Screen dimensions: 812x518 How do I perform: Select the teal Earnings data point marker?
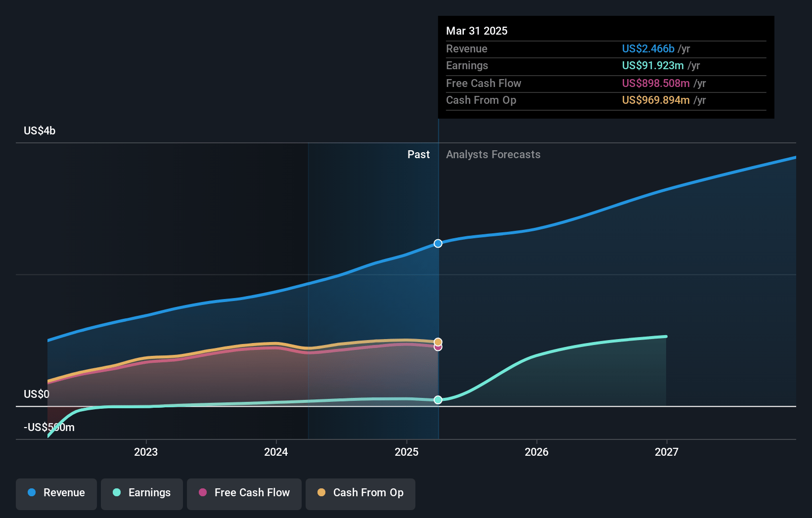(x=438, y=400)
